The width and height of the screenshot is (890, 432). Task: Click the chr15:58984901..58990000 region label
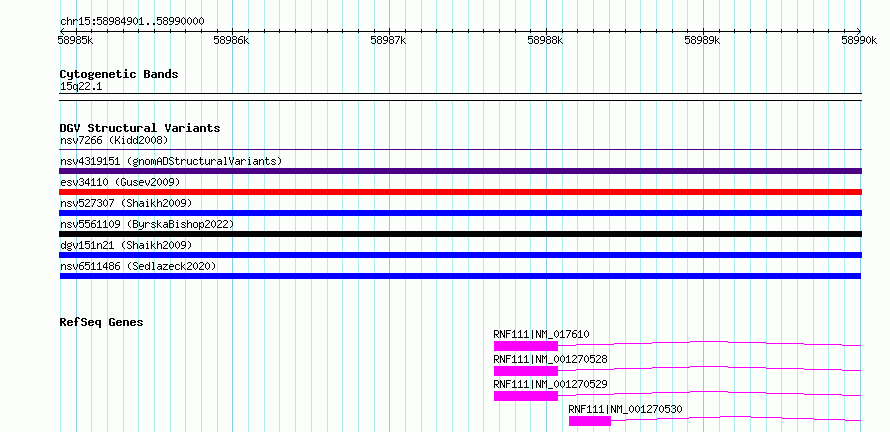coord(132,22)
